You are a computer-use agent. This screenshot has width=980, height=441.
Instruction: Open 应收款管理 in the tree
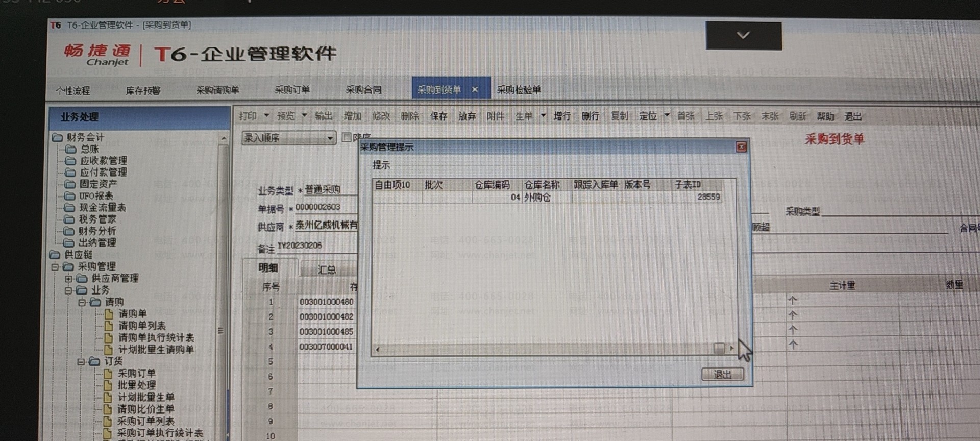point(103,161)
